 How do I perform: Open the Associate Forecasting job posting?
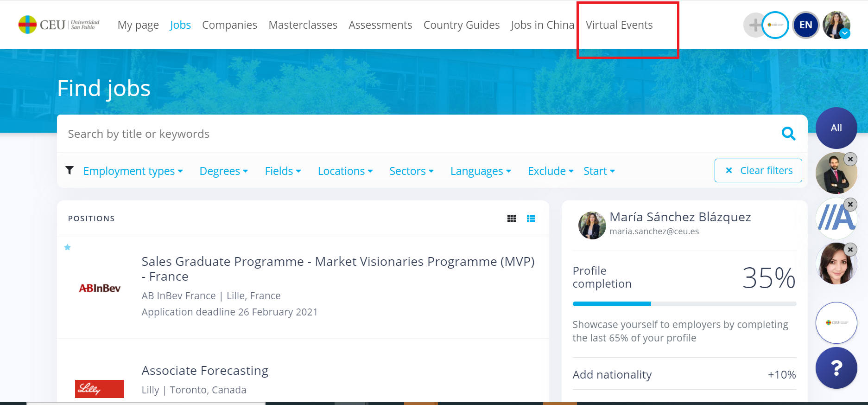point(205,371)
